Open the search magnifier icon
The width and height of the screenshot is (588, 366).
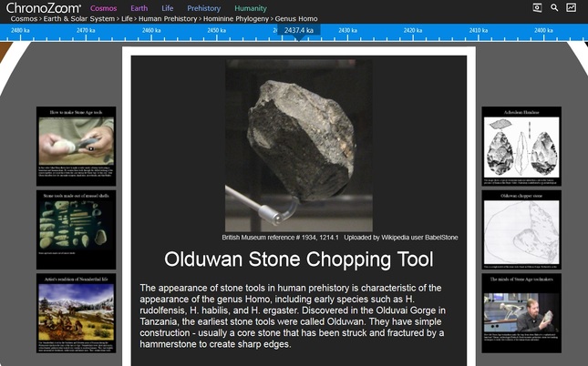(x=554, y=8)
